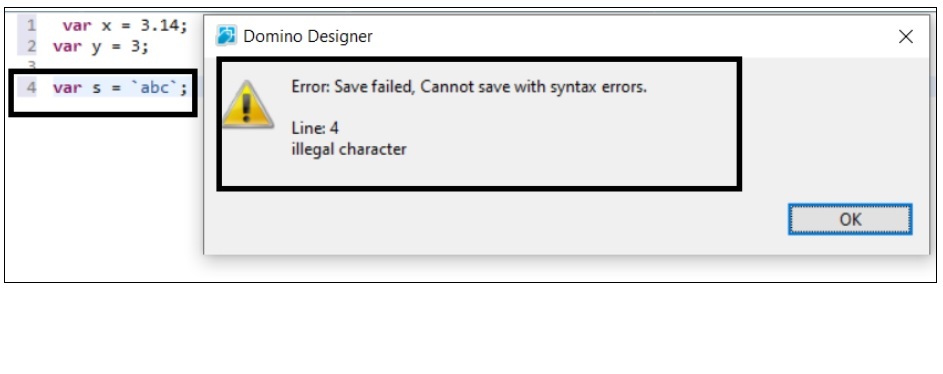Close the Domino Designer dialog
The height and width of the screenshot is (374, 943).
pyautogui.click(x=905, y=37)
